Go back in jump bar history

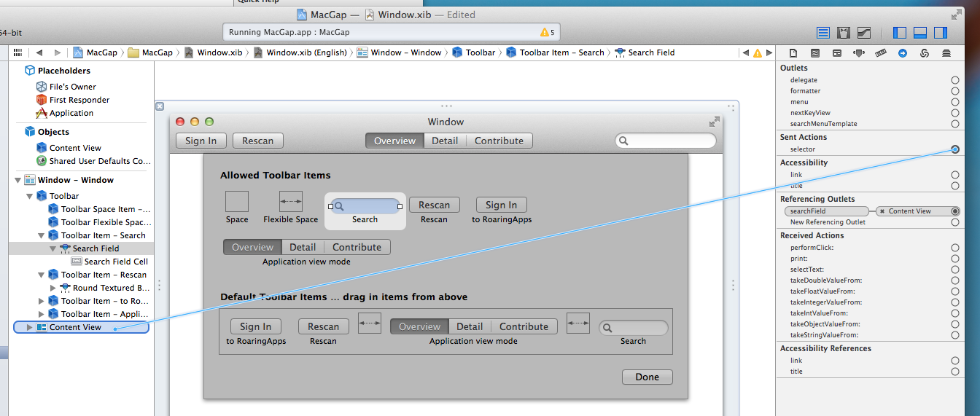tap(39, 52)
